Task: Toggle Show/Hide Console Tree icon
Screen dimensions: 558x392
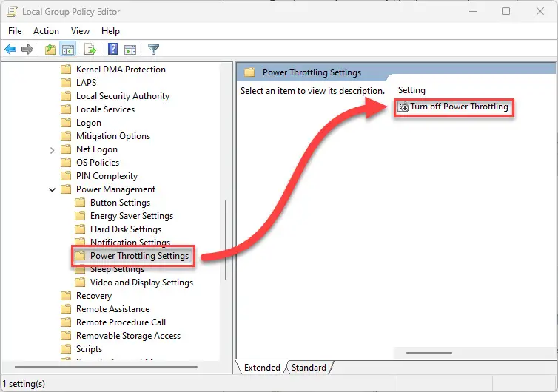Action: (x=67, y=49)
